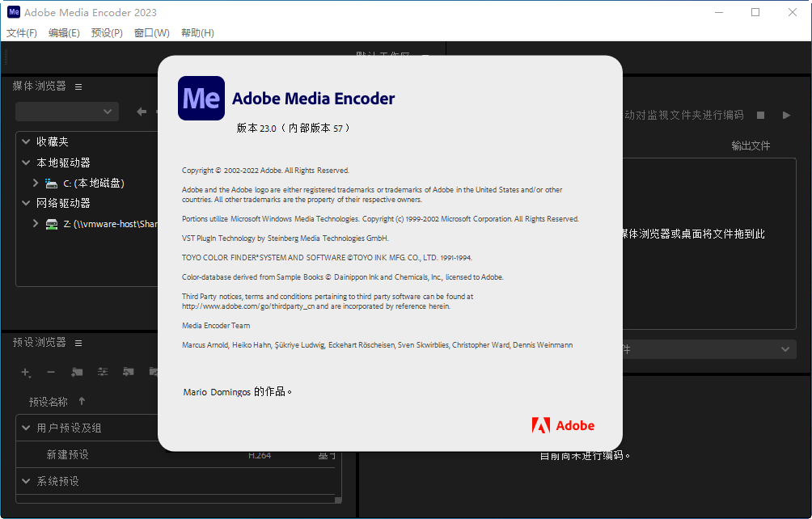The image size is (812, 519).
Task: Create a new preset with the plus icon
Action: tap(25, 372)
